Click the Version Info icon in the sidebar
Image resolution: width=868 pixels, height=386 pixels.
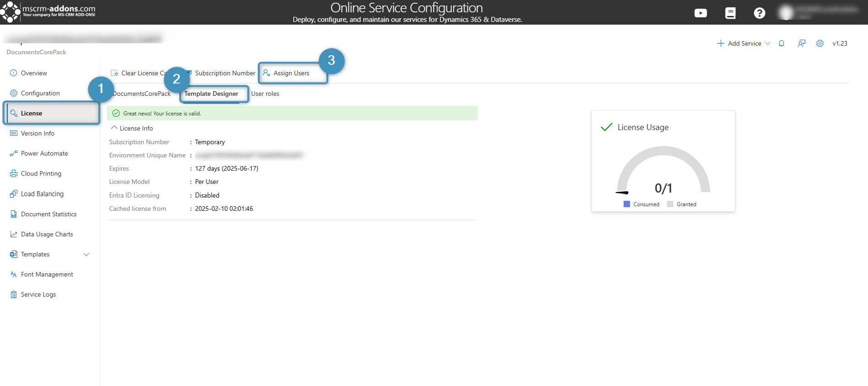point(14,133)
